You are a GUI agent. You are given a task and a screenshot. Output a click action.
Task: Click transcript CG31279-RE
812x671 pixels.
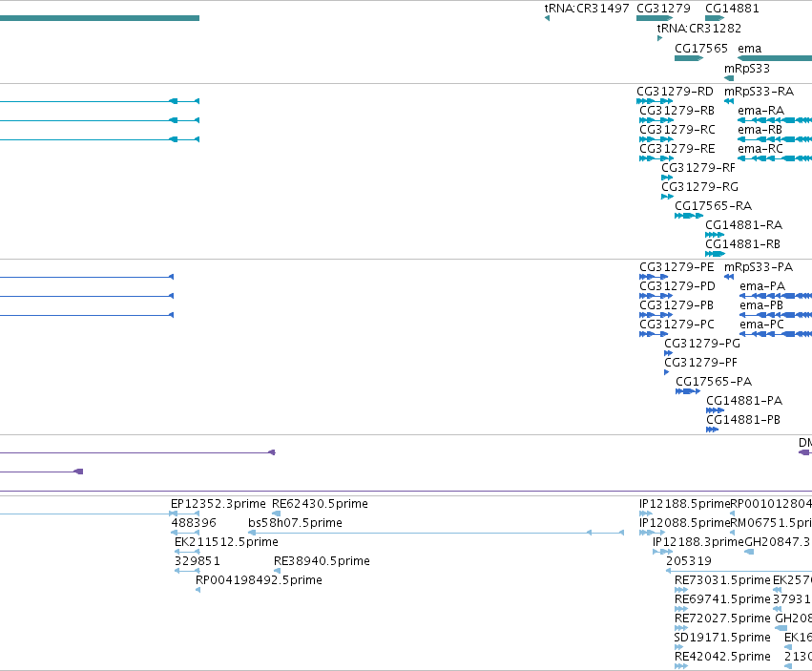(x=677, y=149)
